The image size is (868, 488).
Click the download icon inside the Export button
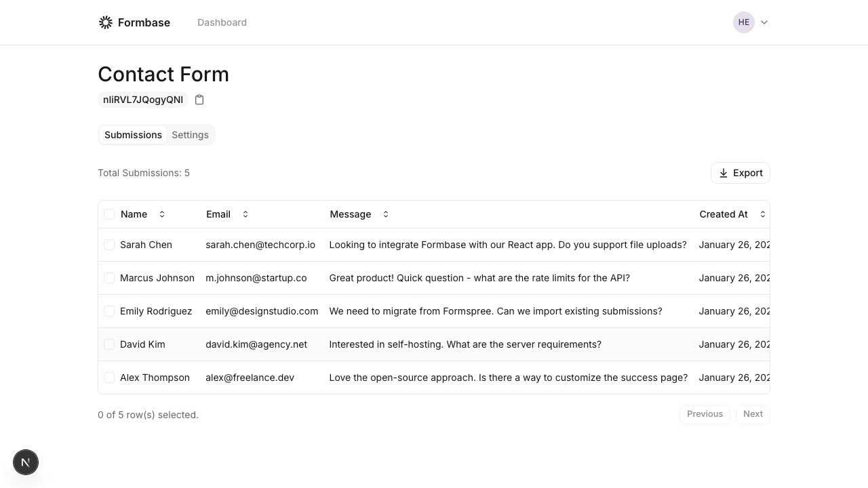pyautogui.click(x=723, y=173)
